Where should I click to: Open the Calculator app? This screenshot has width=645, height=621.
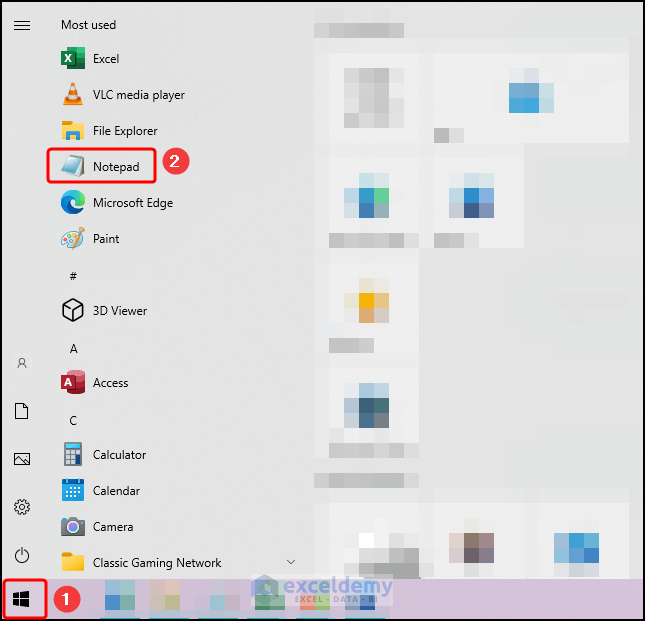(x=104, y=454)
